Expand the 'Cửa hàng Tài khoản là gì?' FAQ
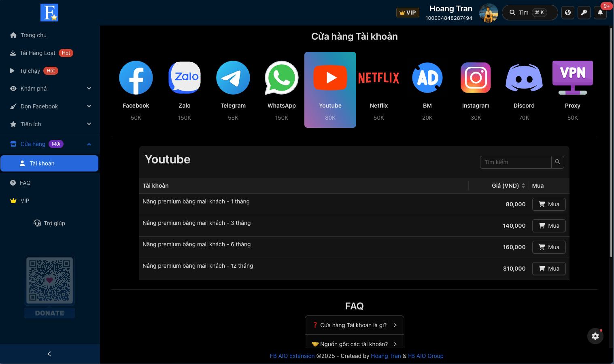 click(355, 325)
